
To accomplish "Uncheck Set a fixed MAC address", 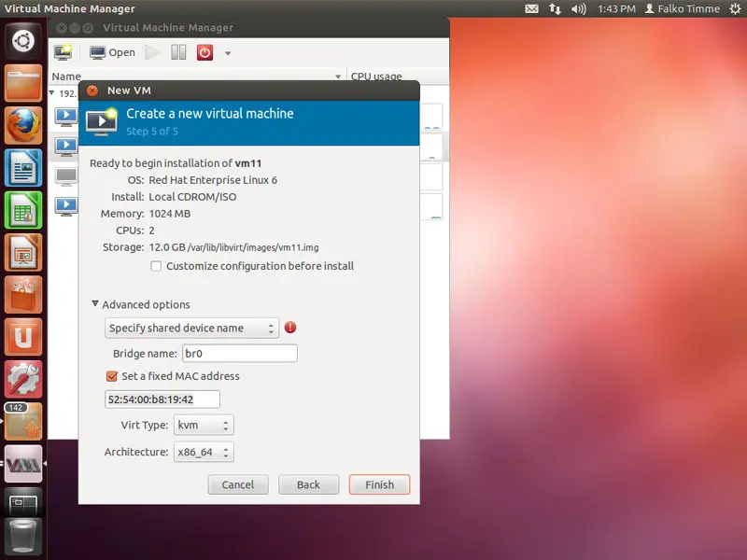I will (x=112, y=376).
